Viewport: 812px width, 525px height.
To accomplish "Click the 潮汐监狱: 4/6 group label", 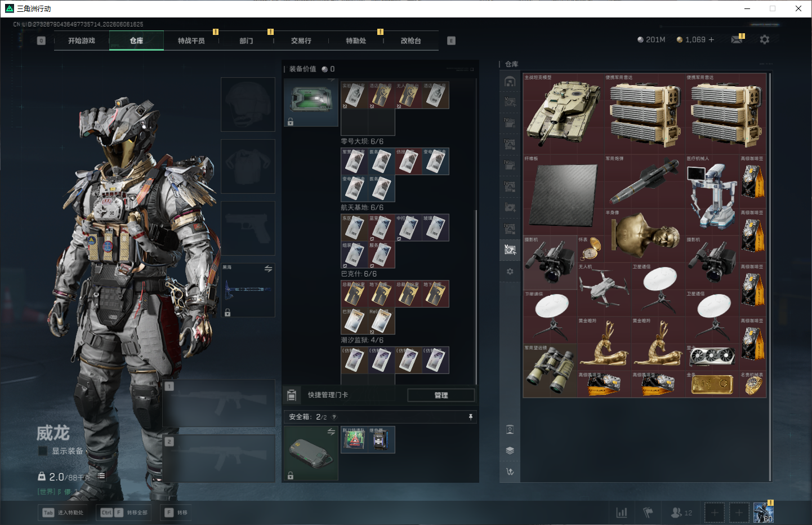I will click(x=362, y=340).
